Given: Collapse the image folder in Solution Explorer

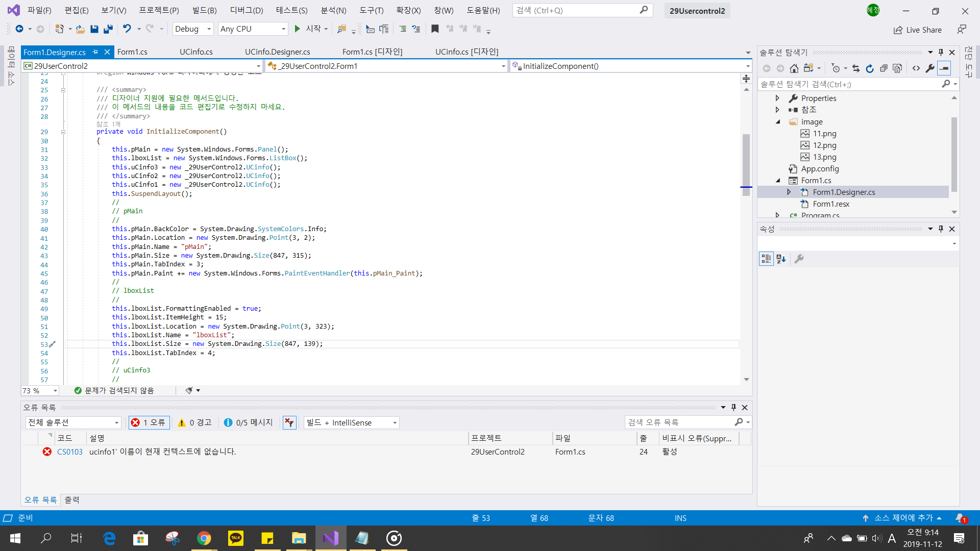Looking at the screenshot, I should (778, 122).
